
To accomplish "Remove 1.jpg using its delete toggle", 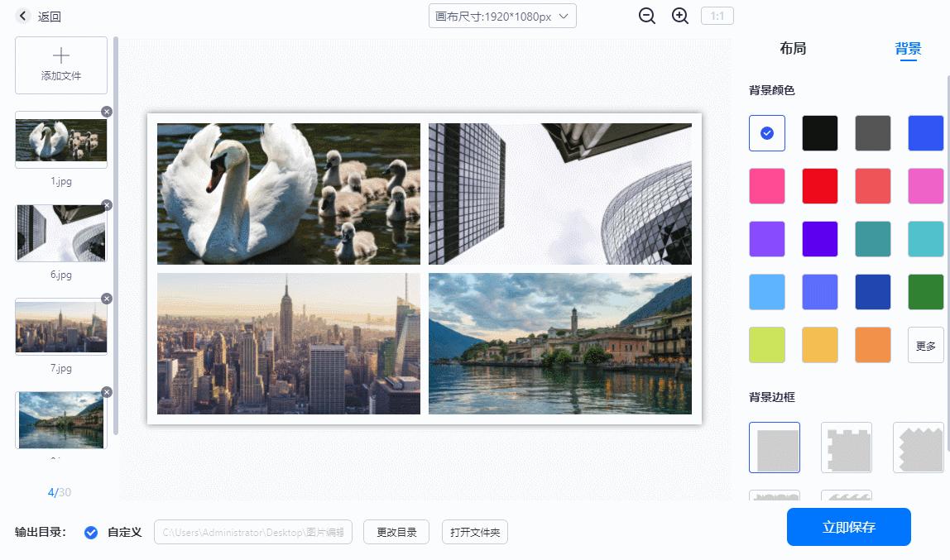I will pos(105,111).
